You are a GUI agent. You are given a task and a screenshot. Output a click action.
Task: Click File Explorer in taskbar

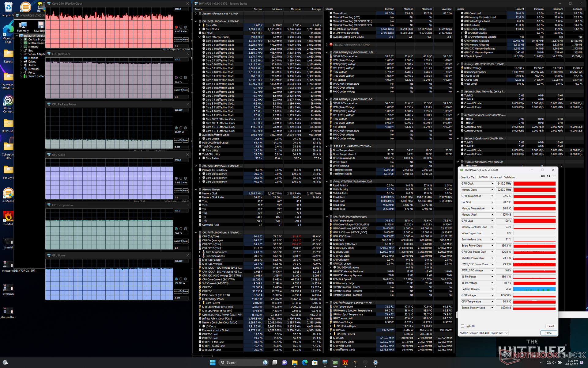[x=295, y=362]
